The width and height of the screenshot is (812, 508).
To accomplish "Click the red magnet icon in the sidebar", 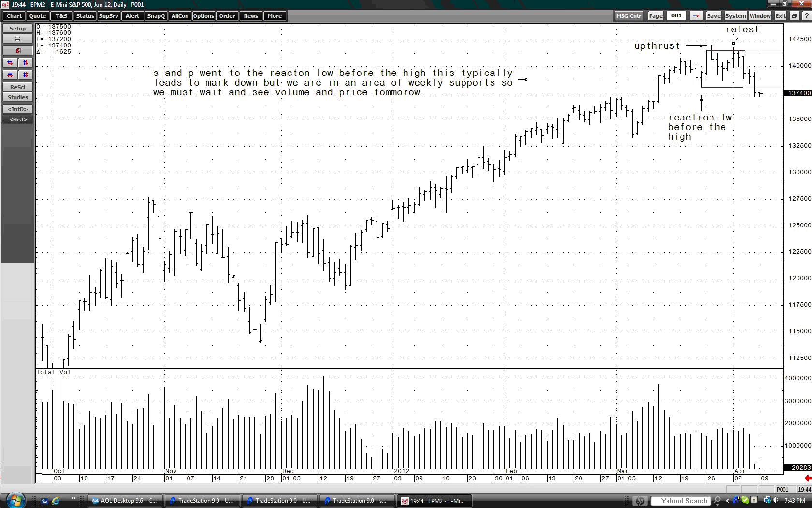I will click(x=17, y=51).
